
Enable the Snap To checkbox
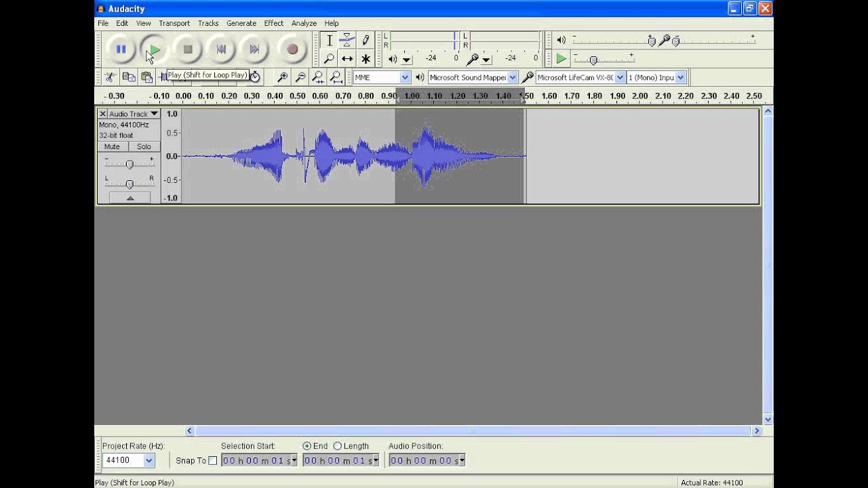point(212,461)
